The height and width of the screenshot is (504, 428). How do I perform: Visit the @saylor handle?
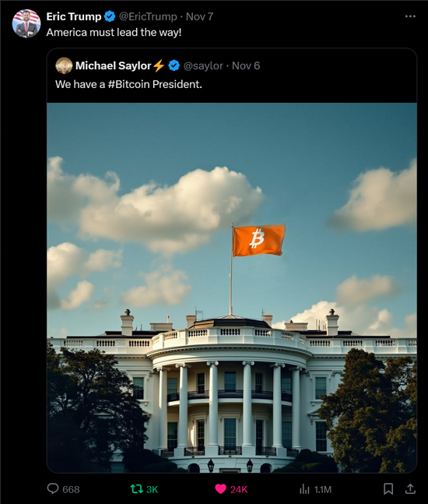click(x=203, y=65)
